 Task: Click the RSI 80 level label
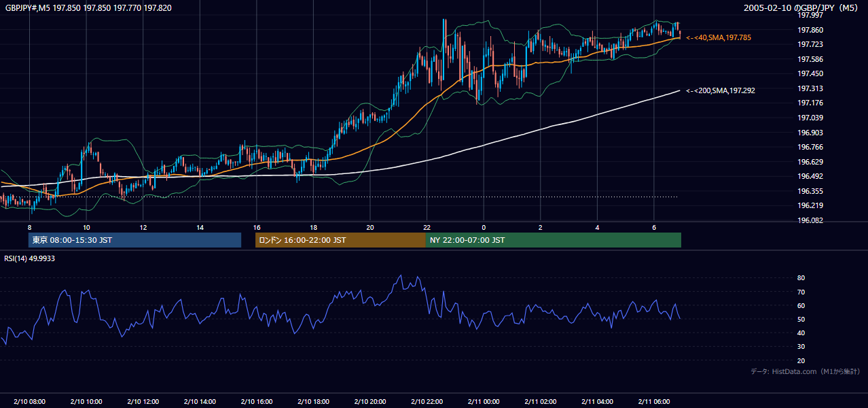click(x=801, y=278)
